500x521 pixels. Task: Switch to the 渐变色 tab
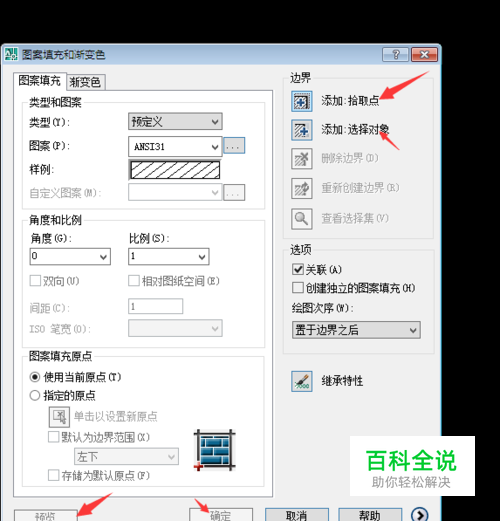[x=86, y=82]
